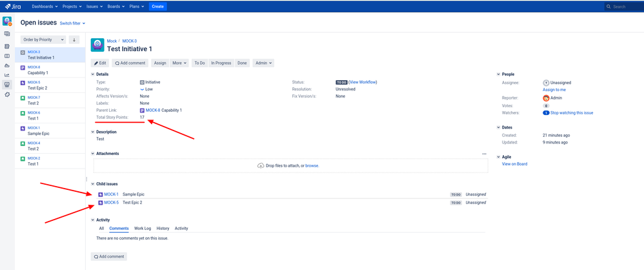
Task: Click the Epic icon beside MOCK-5 child issue
Action: pyautogui.click(x=101, y=203)
